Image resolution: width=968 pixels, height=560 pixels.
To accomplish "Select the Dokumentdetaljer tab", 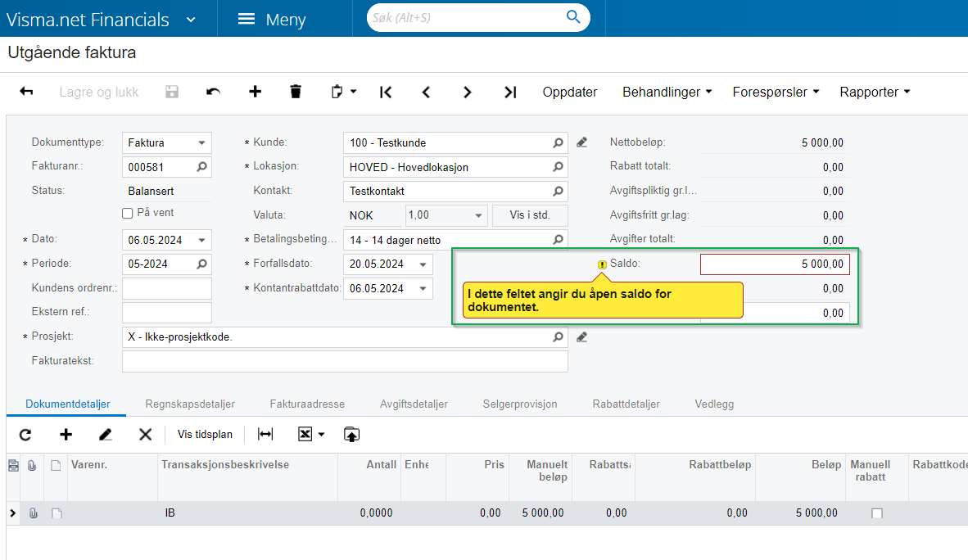I will [x=67, y=404].
